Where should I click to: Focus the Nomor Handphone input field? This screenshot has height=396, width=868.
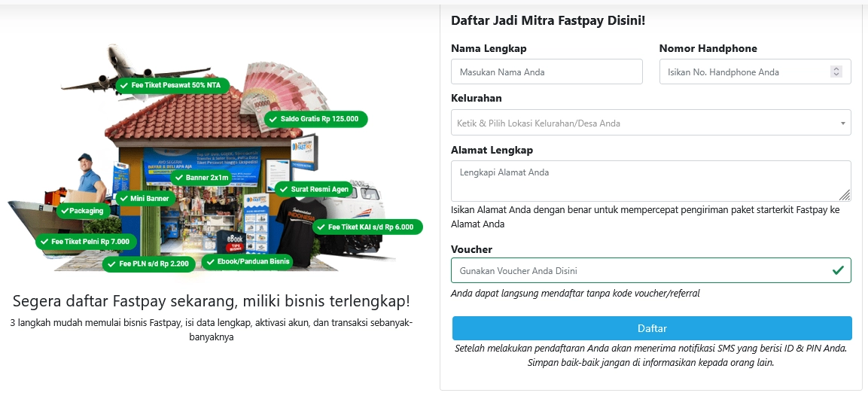[755, 72]
